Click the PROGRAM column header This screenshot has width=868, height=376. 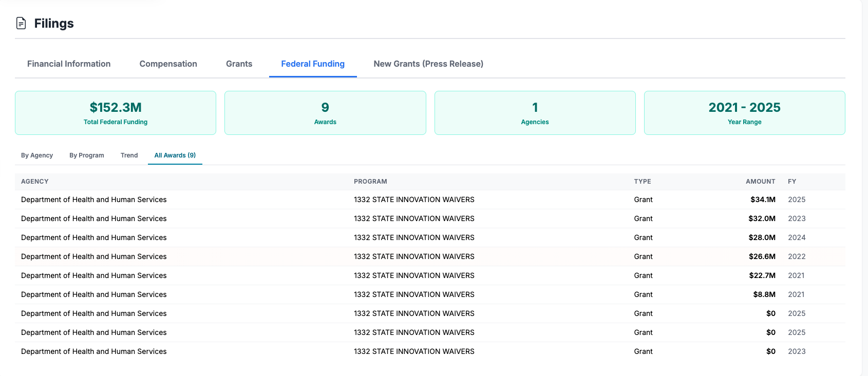370,182
